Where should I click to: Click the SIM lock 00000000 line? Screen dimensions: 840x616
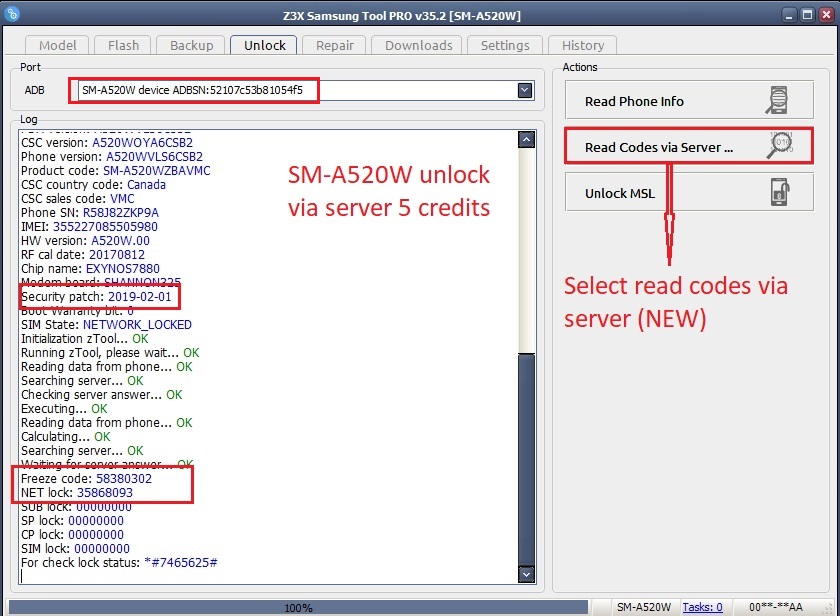pos(75,549)
